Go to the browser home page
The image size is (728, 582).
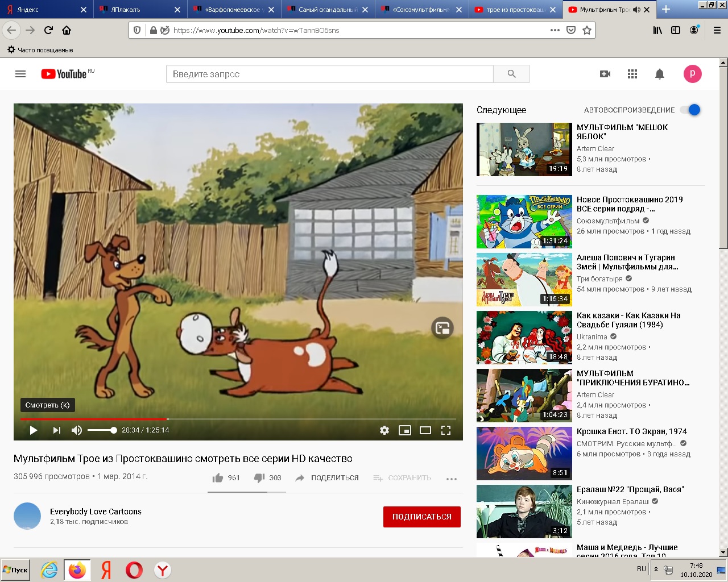pos(67,30)
